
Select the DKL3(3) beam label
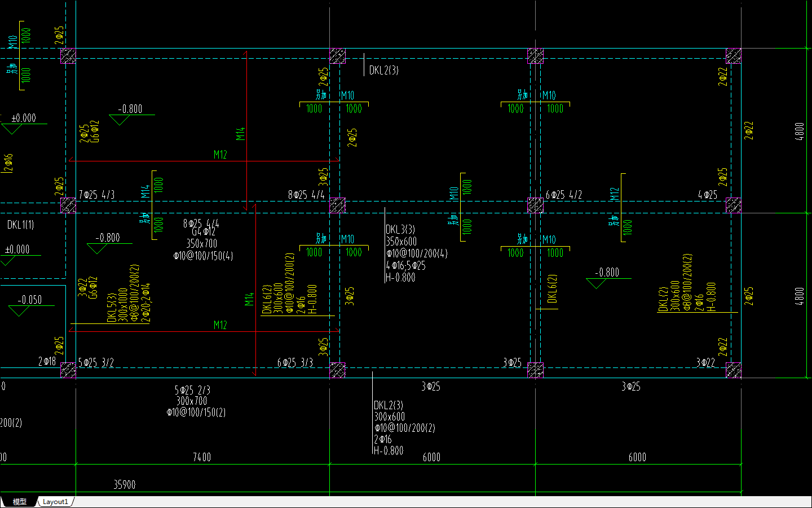tap(400, 229)
